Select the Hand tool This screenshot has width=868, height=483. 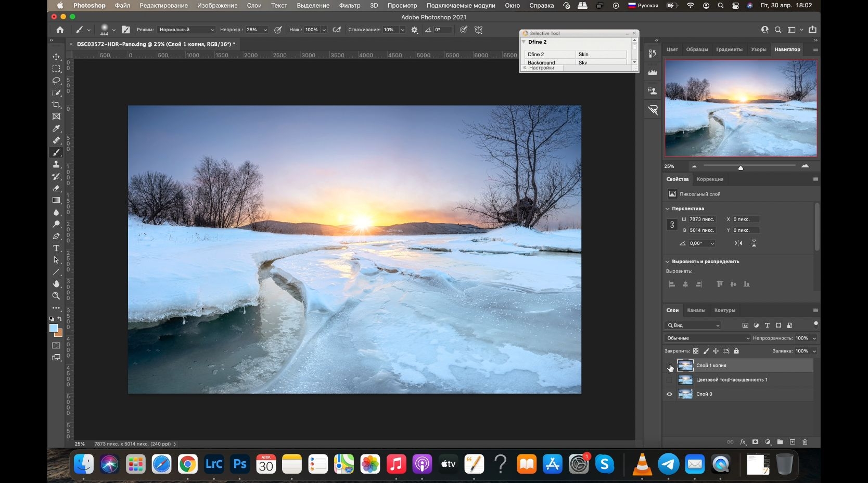[x=56, y=284]
